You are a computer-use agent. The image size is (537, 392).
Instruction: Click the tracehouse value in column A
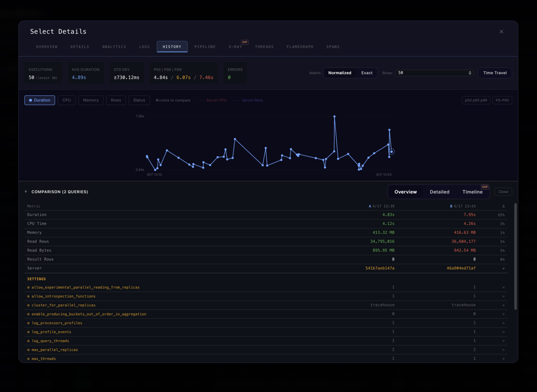382,305
